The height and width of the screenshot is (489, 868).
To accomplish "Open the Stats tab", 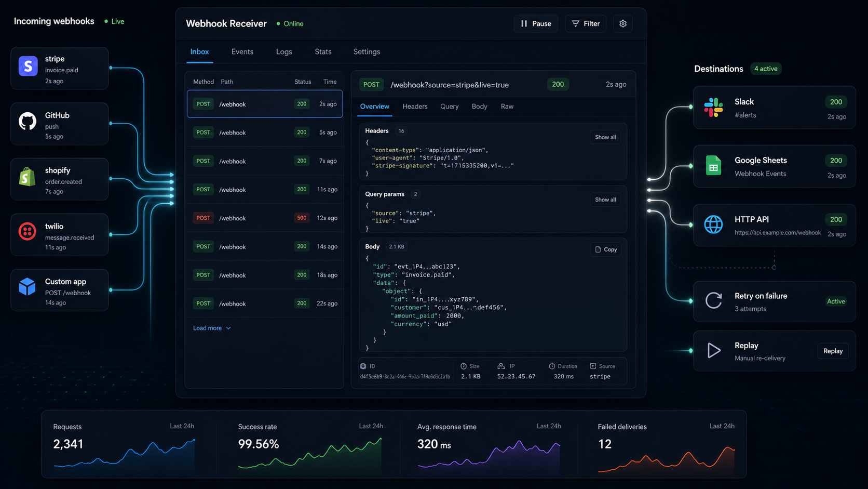I will pyautogui.click(x=323, y=52).
